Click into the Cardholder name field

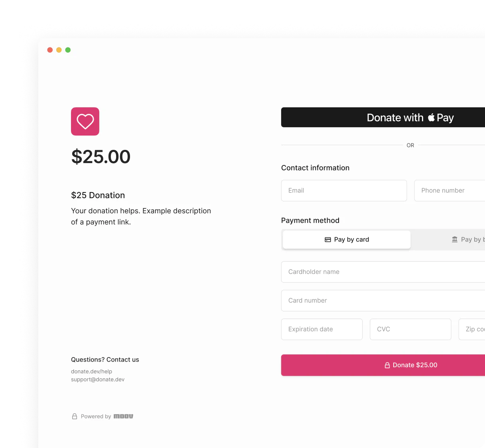pyautogui.click(x=383, y=272)
